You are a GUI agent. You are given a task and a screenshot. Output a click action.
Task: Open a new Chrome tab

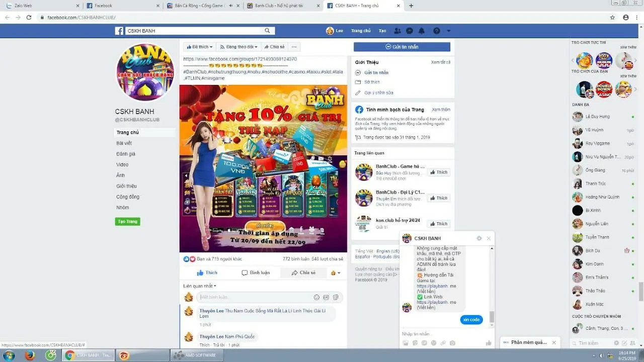[x=411, y=6]
